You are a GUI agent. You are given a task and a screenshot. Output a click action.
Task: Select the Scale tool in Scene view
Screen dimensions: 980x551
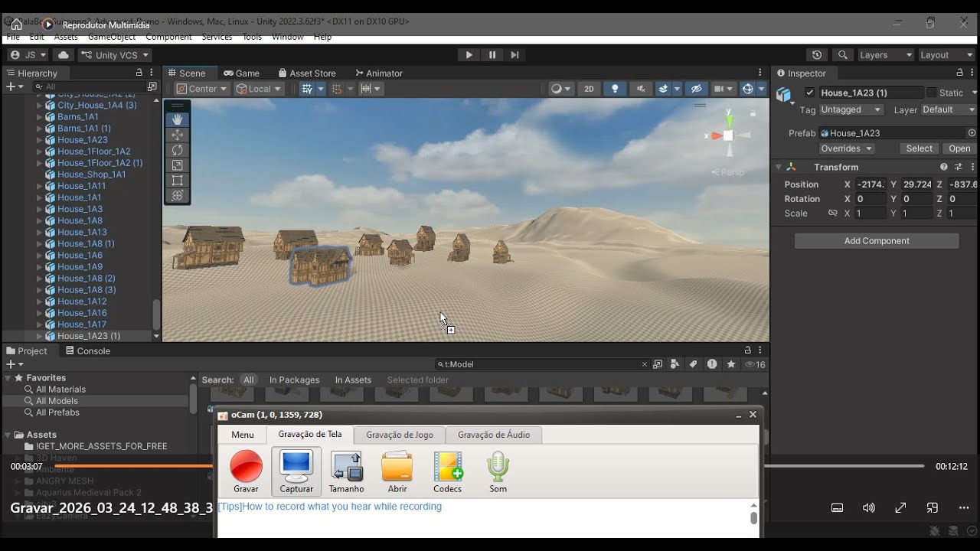pyautogui.click(x=178, y=165)
